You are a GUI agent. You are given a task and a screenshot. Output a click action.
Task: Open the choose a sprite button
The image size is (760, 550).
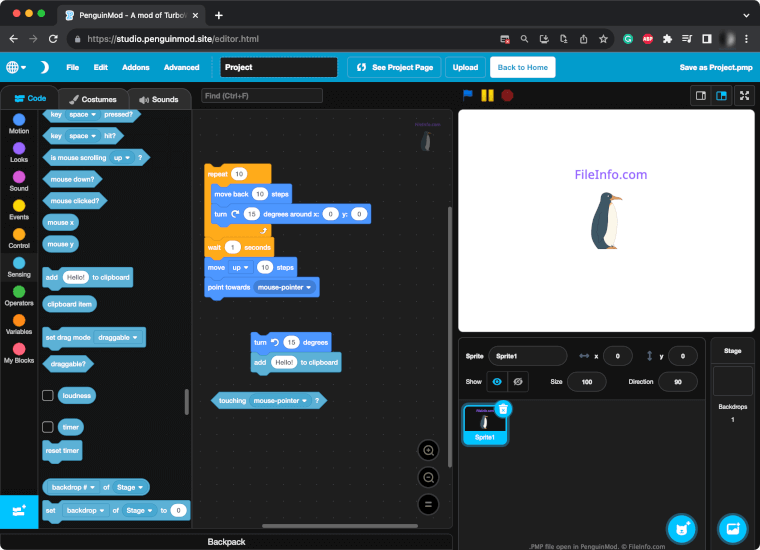(682, 528)
